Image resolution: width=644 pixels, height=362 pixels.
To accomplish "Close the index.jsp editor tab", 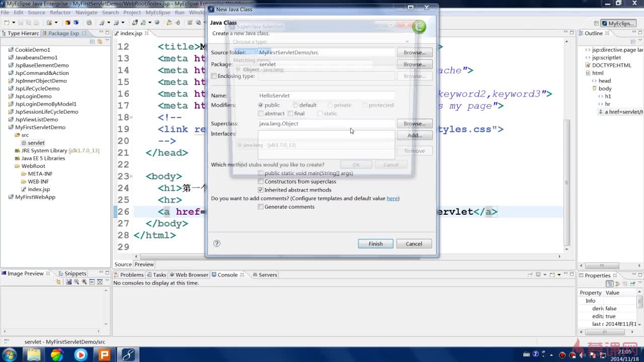I will [x=147, y=33].
